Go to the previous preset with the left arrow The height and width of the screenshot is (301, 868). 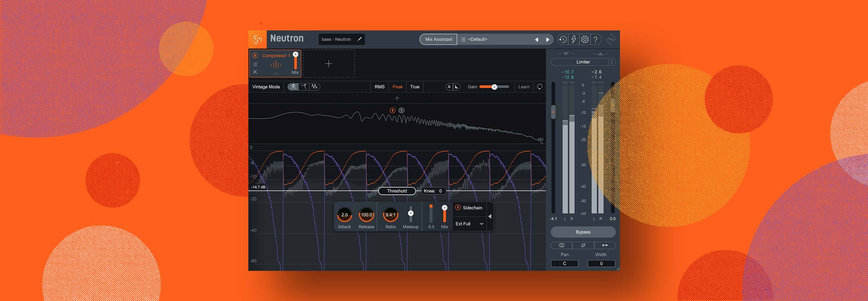[x=536, y=39]
